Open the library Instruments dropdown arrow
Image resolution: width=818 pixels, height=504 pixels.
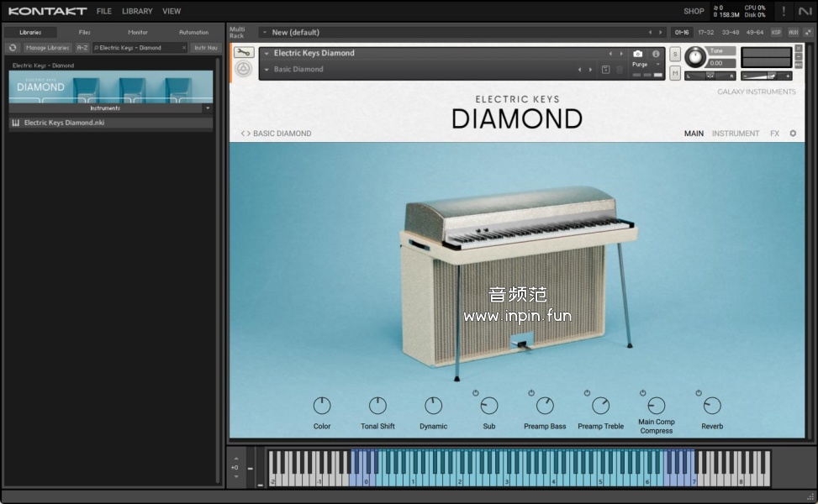208,108
